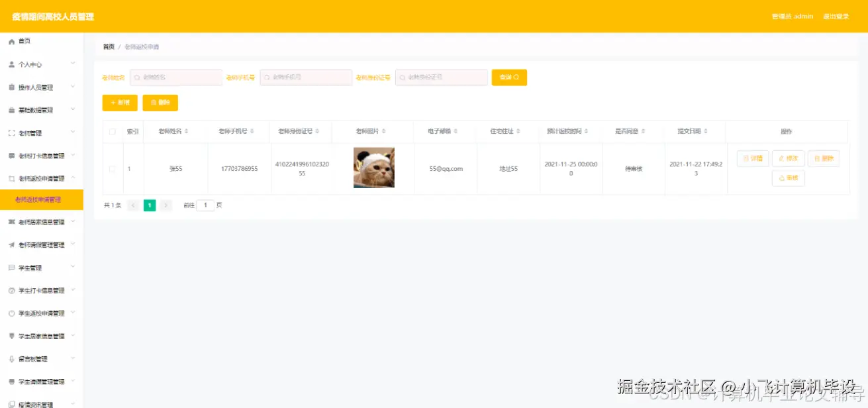Click the icon beside 基础数据管理
Image resolution: width=868 pixels, height=408 pixels.
pos(11,111)
